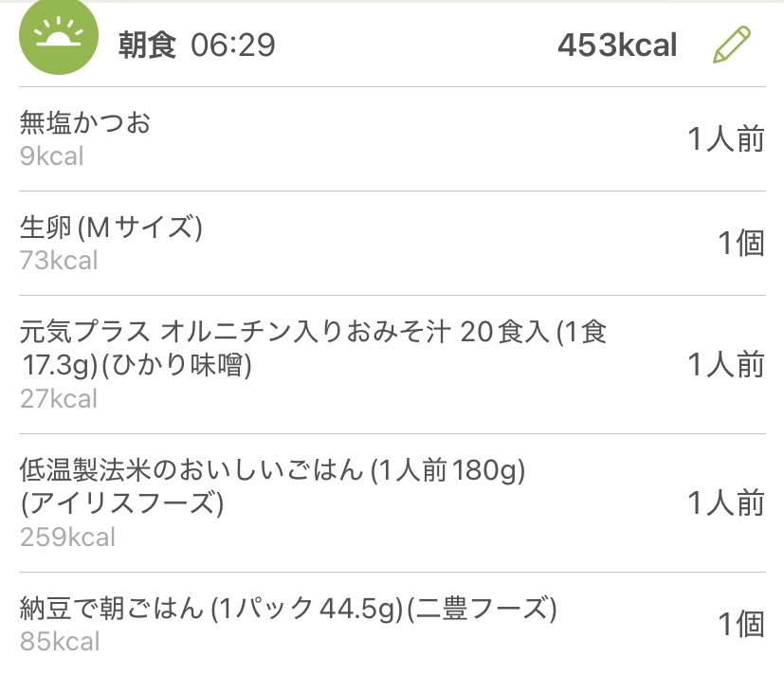Tap 1人前 quantity for おみそ汁
The height and width of the screenshot is (675, 784).
725,365
